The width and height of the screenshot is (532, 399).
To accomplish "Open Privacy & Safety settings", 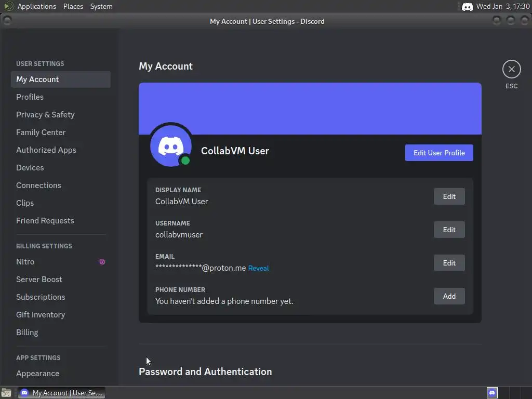I will point(61,115).
